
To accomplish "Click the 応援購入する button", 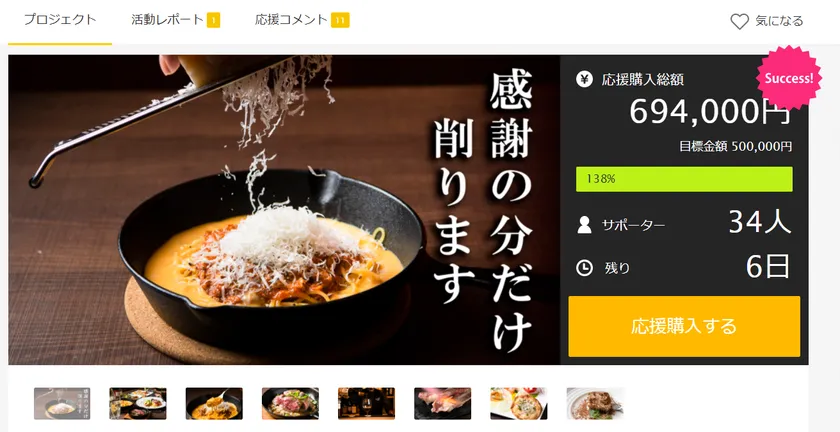I will click(684, 326).
